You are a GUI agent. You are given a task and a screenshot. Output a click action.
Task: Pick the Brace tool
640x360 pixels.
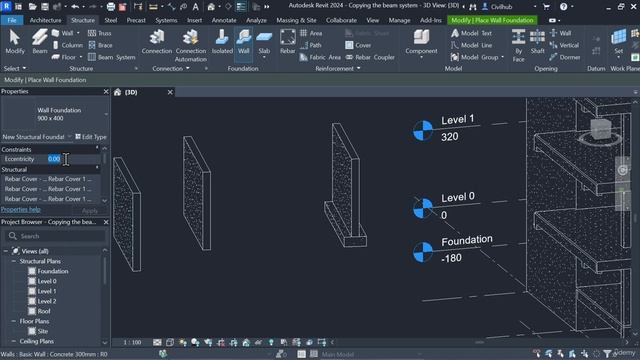tap(100, 45)
